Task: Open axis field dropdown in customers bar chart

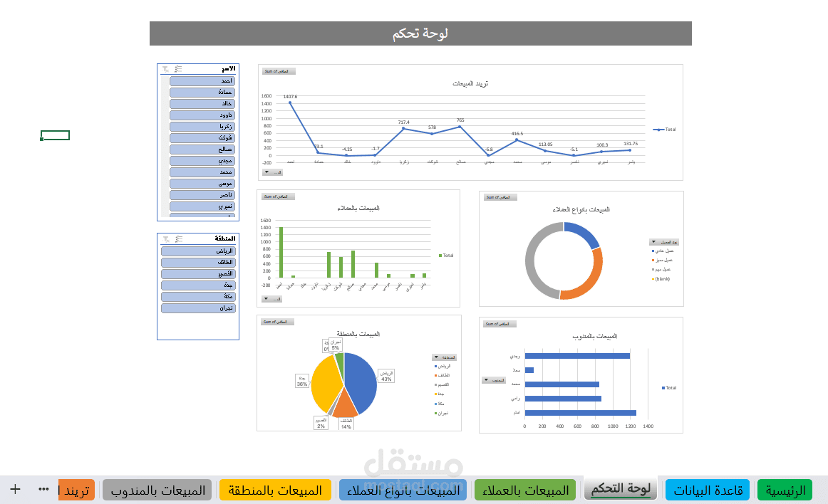Action: 272,299
